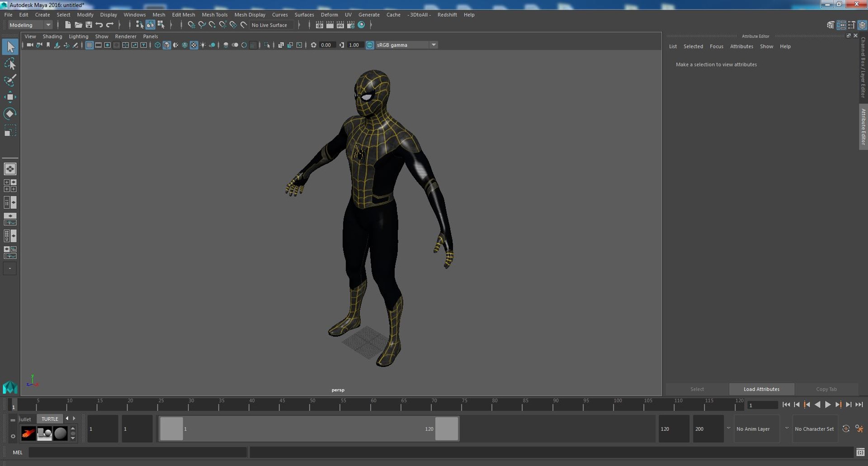Click the No Live Surface field
Image resolution: width=868 pixels, height=466 pixels.
(x=272, y=25)
